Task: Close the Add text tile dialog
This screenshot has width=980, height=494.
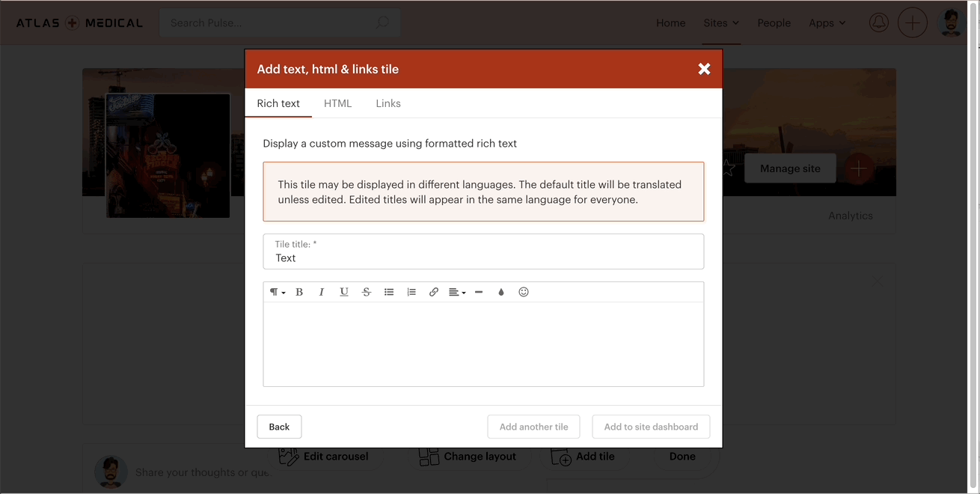Action: 704,69
